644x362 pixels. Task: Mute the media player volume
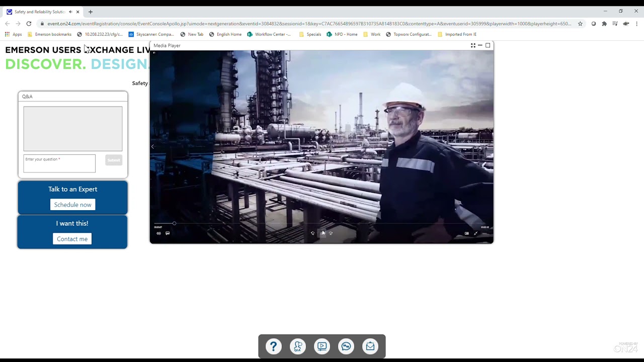[158, 233]
